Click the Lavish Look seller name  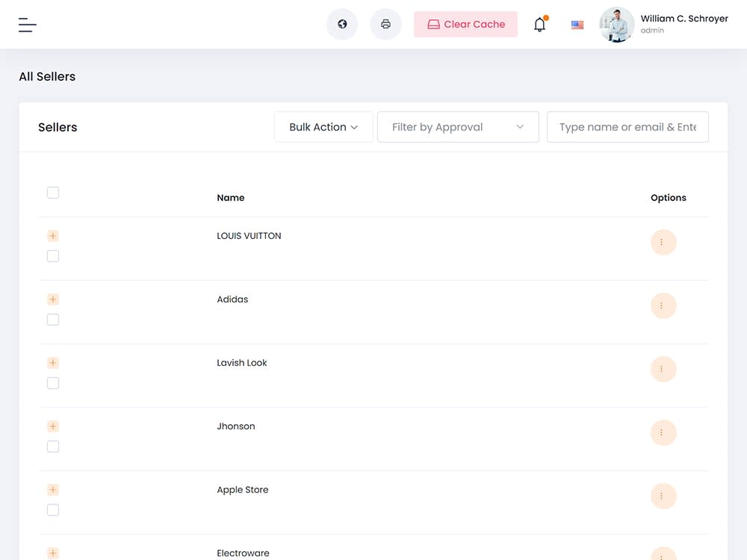pyautogui.click(x=241, y=363)
